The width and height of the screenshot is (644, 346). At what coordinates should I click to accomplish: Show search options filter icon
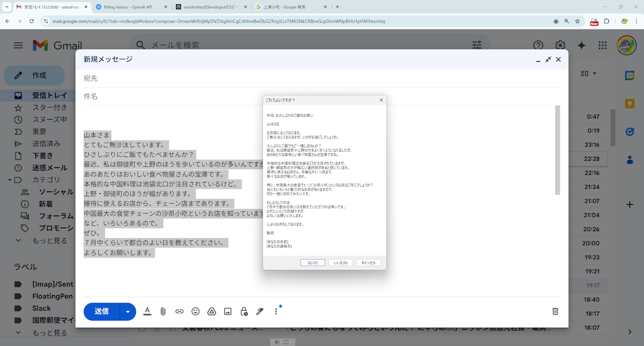coord(477,46)
